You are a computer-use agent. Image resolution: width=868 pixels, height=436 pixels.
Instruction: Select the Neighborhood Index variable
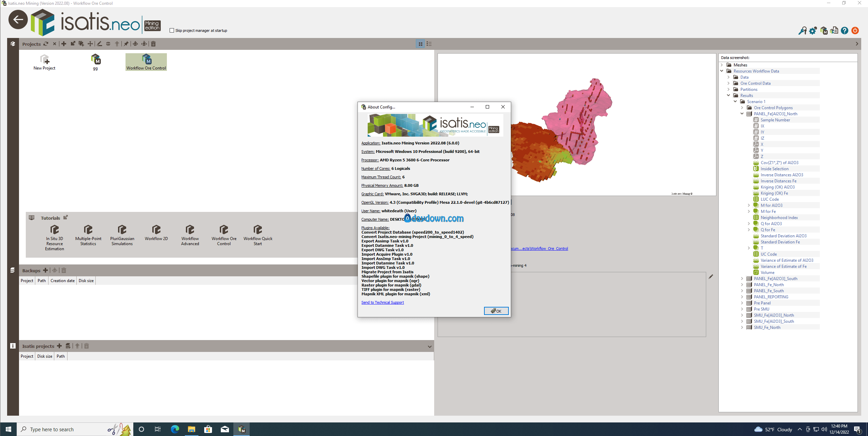point(779,218)
